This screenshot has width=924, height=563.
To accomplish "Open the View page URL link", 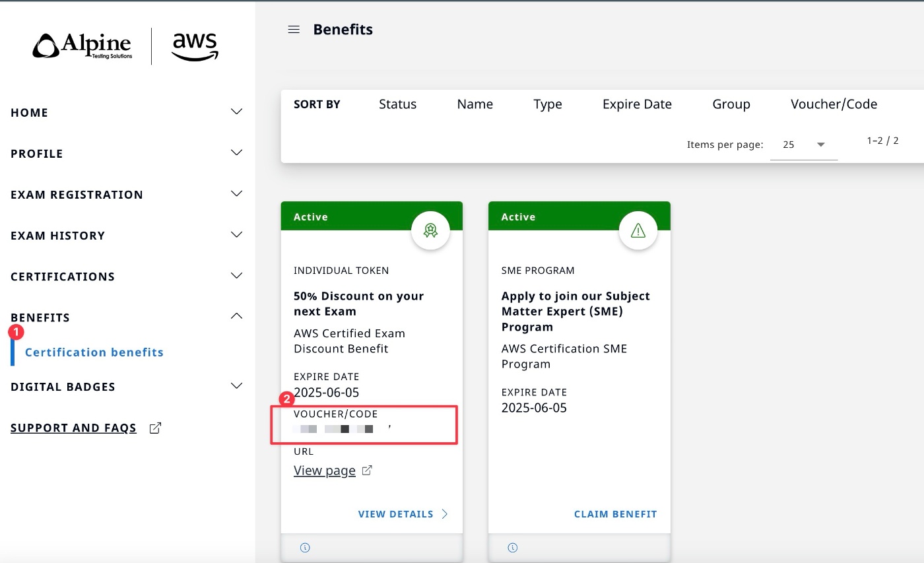I will point(325,471).
